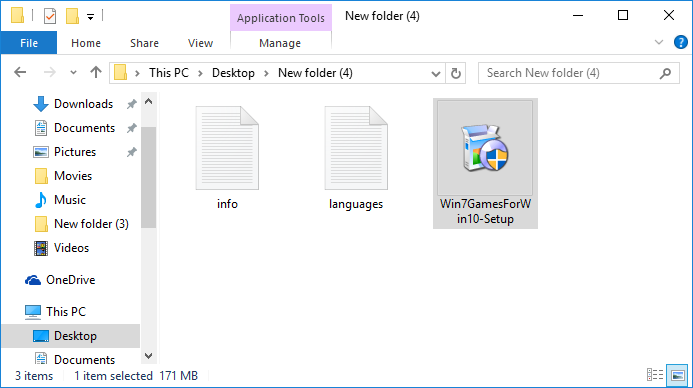Select This PC in the navigation tree

[66, 312]
